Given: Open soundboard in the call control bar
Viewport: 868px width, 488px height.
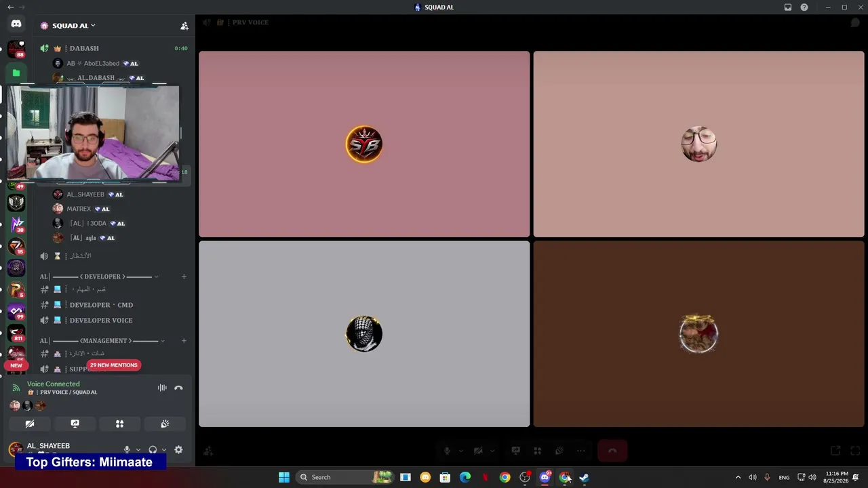Looking at the screenshot, I should [x=559, y=451].
